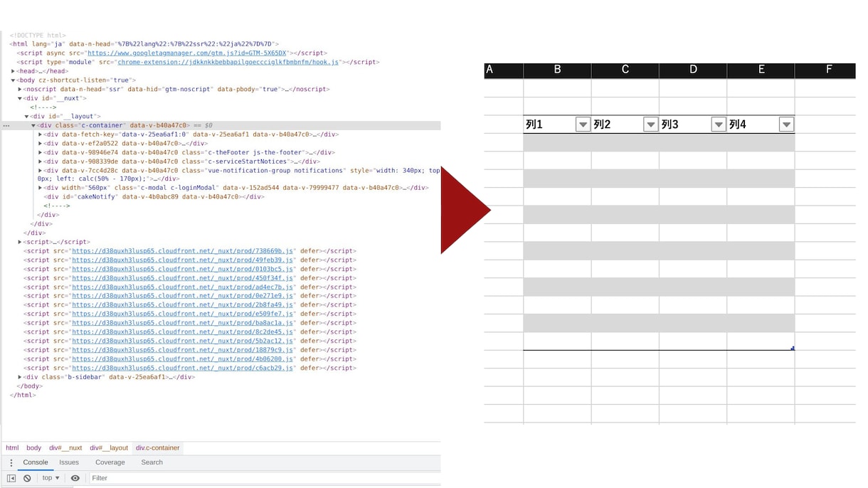Open the 列4 filter dropdown arrow

[x=786, y=125]
